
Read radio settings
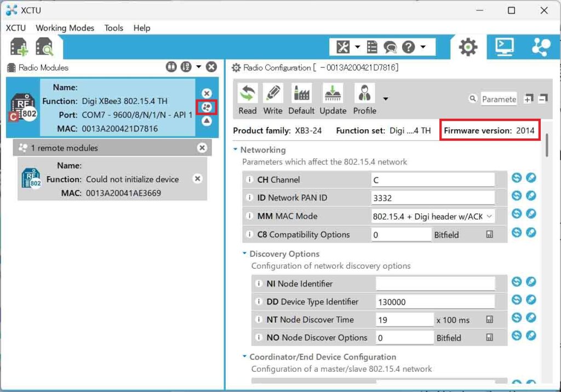(x=248, y=100)
